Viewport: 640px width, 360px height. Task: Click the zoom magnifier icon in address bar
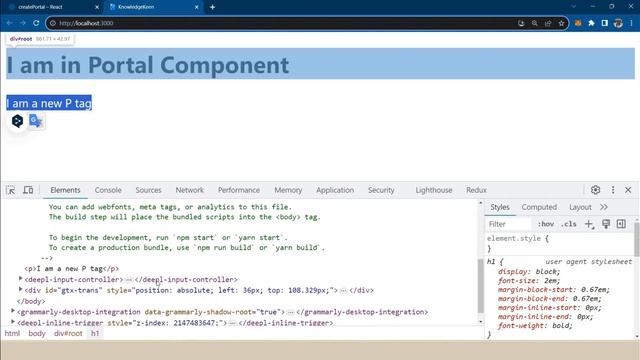(x=535, y=23)
